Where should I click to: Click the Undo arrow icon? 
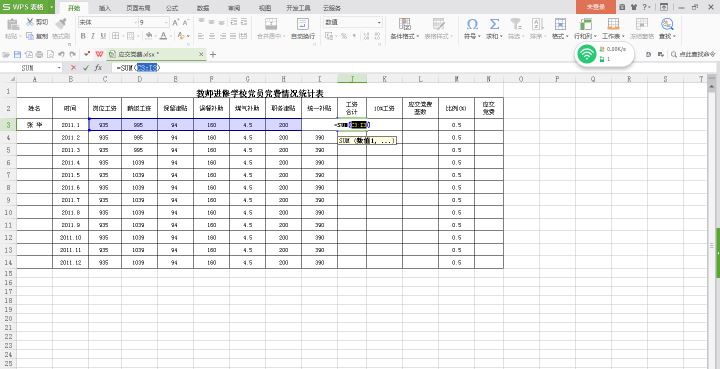tap(62, 54)
